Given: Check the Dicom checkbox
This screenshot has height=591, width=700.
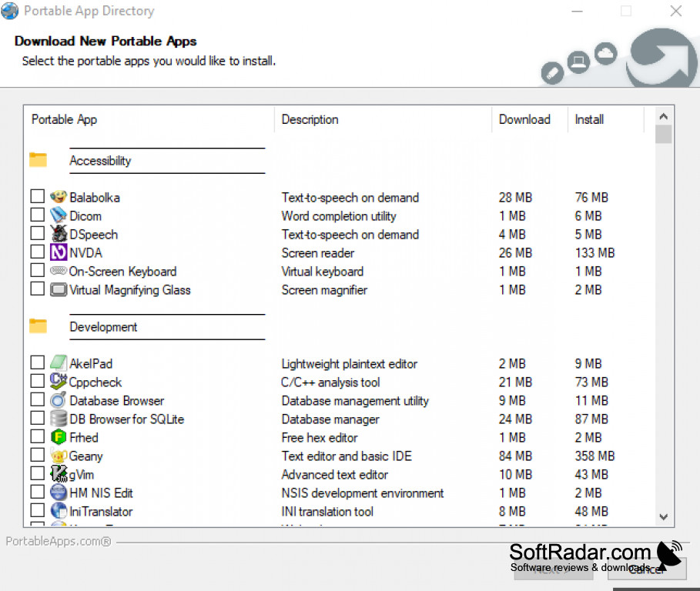Looking at the screenshot, I should click(x=38, y=215).
